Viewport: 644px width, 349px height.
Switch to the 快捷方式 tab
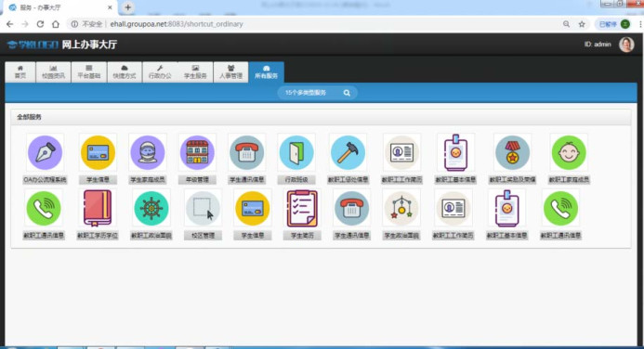[x=125, y=72]
